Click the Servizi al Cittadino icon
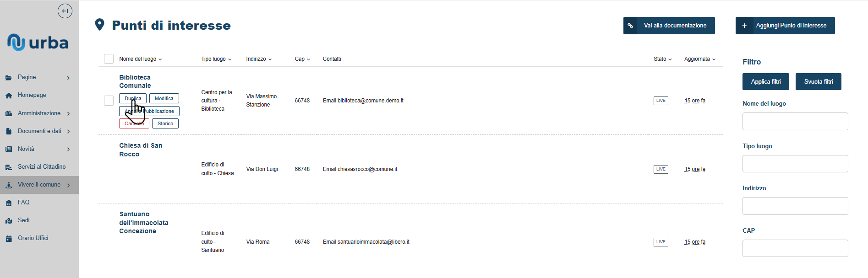 pos(9,167)
